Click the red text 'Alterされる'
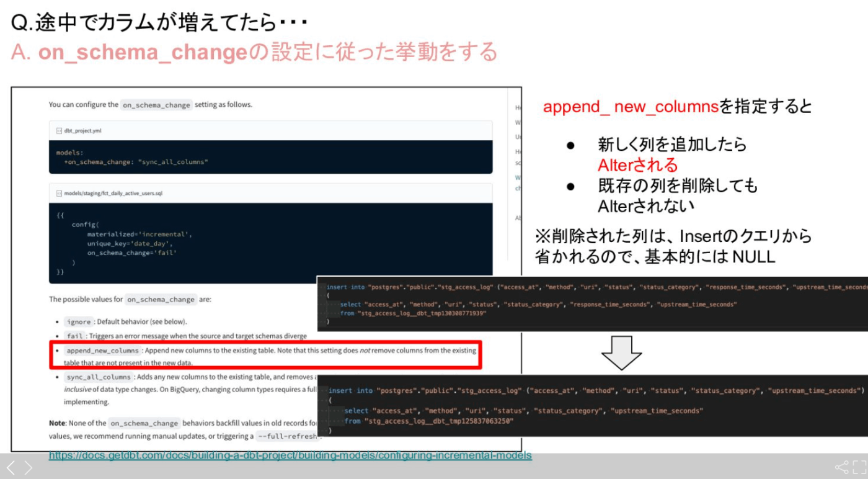Image resolution: width=868 pixels, height=479 pixels. [637, 165]
